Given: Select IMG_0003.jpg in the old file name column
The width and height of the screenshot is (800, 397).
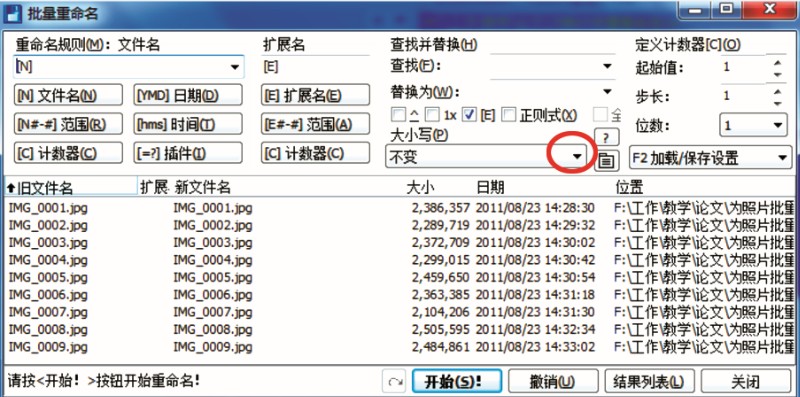Looking at the screenshot, I should (48, 243).
